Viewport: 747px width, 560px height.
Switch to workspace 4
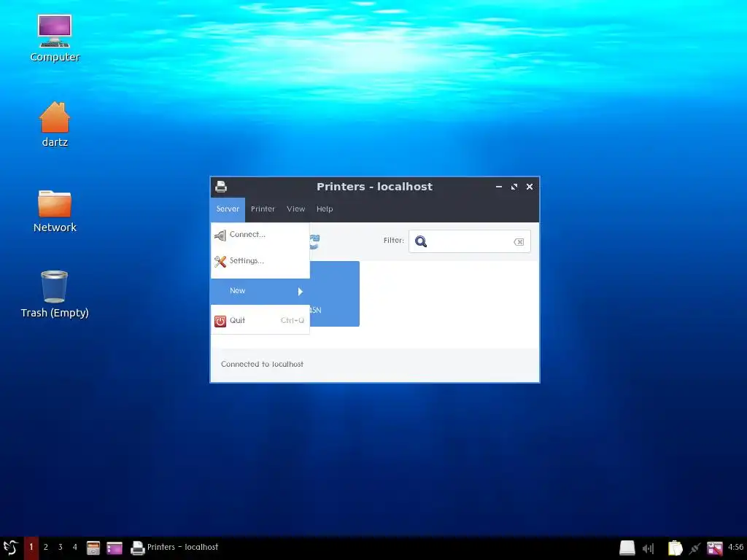(75, 547)
